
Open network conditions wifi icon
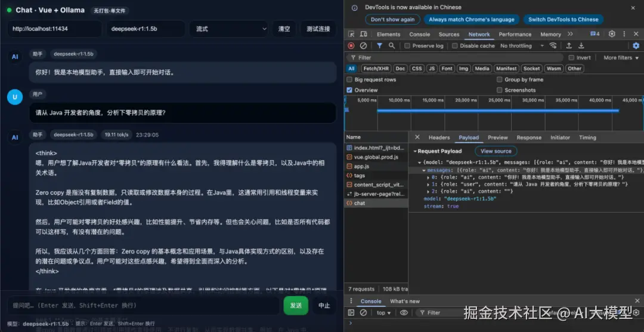tap(553, 45)
